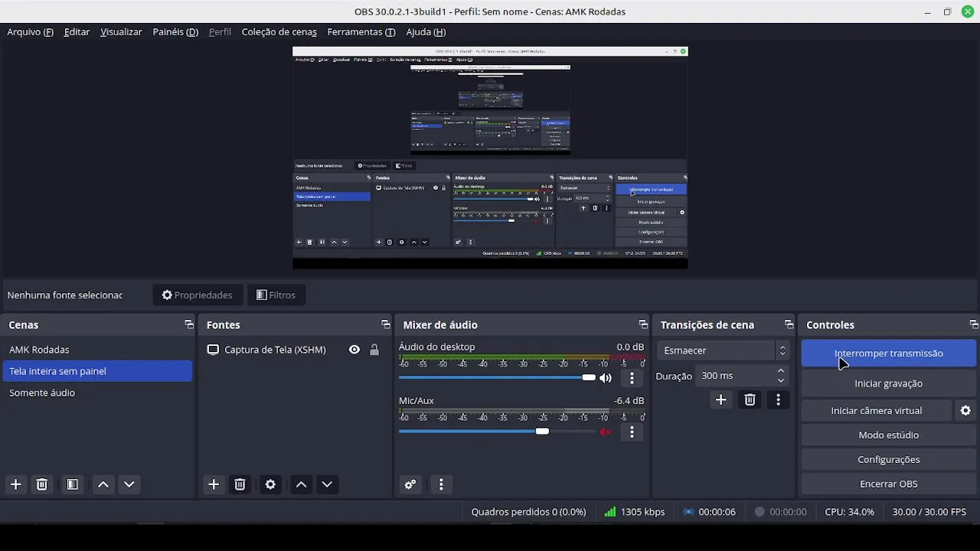
Task: Mute Áudio do desktop speaker icon
Action: pyautogui.click(x=606, y=378)
